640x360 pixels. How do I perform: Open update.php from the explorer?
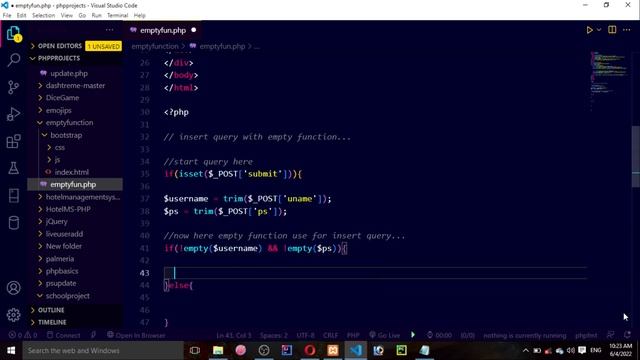pyautogui.click(x=69, y=73)
